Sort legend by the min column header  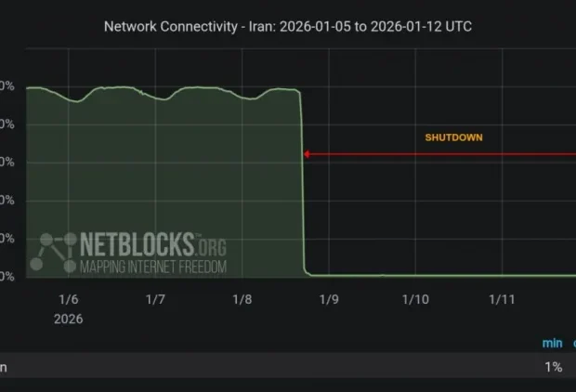pyautogui.click(x=552, y=344)
